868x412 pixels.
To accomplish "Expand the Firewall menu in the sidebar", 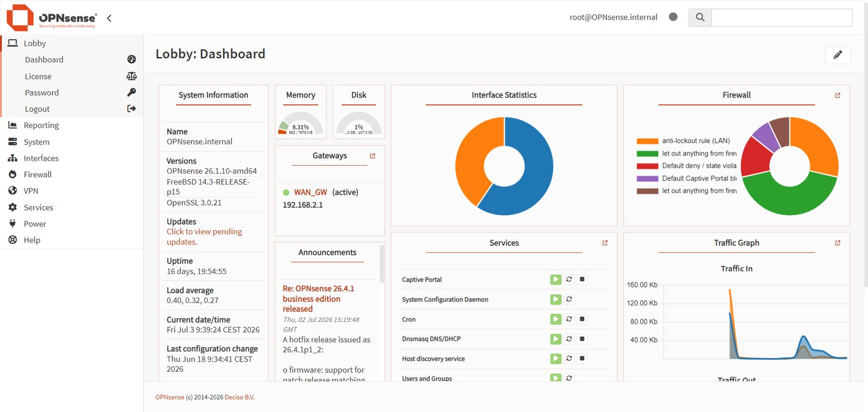I will pyautogui.click(x=72, y=174).
